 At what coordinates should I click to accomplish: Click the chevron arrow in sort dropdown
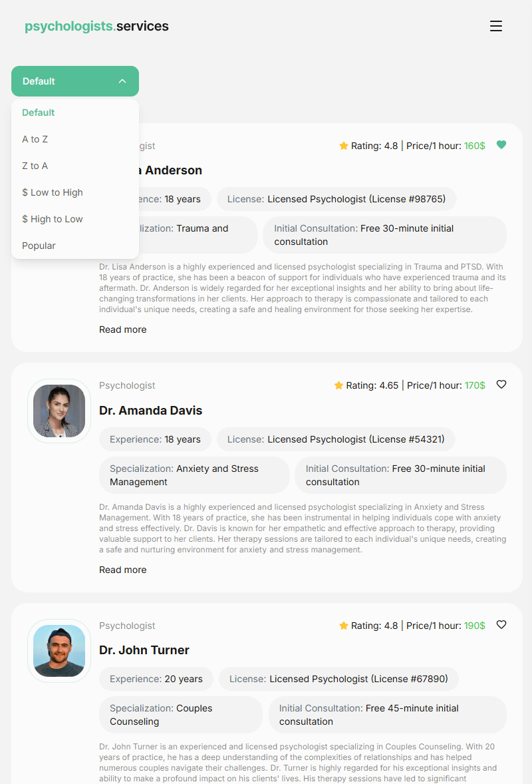122,81
